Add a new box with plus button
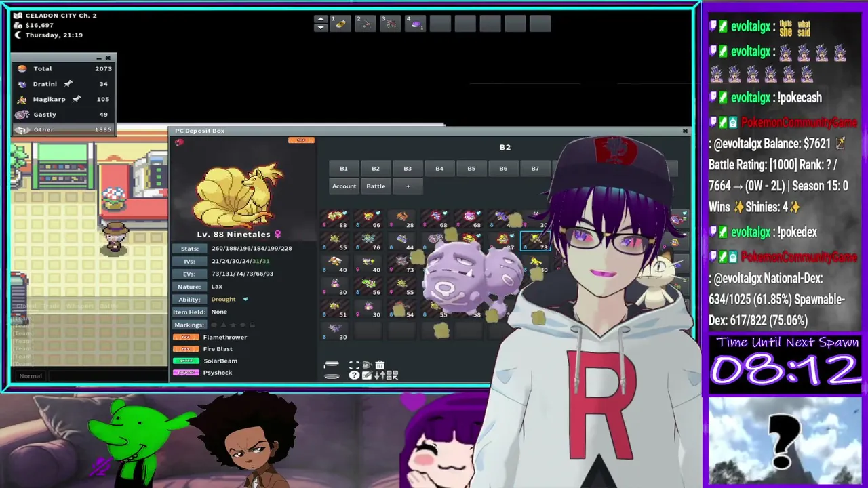The image size is (868, 488). pos(408,186)
